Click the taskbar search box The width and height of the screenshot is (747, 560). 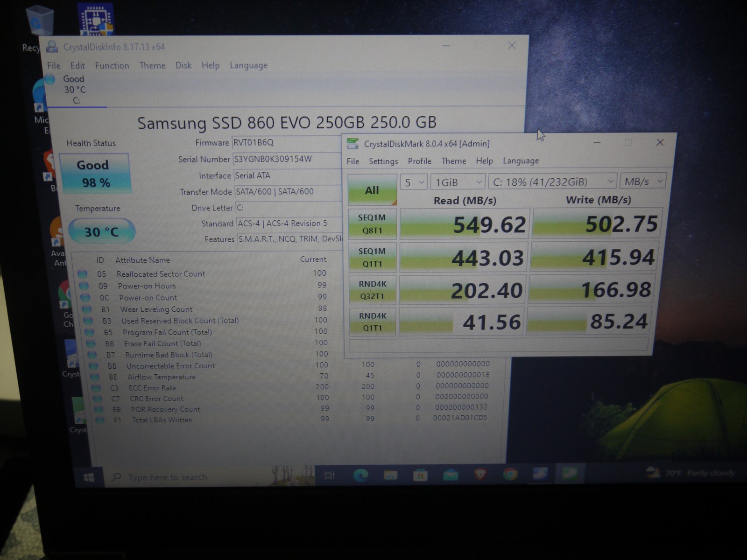tap(210, 476)
